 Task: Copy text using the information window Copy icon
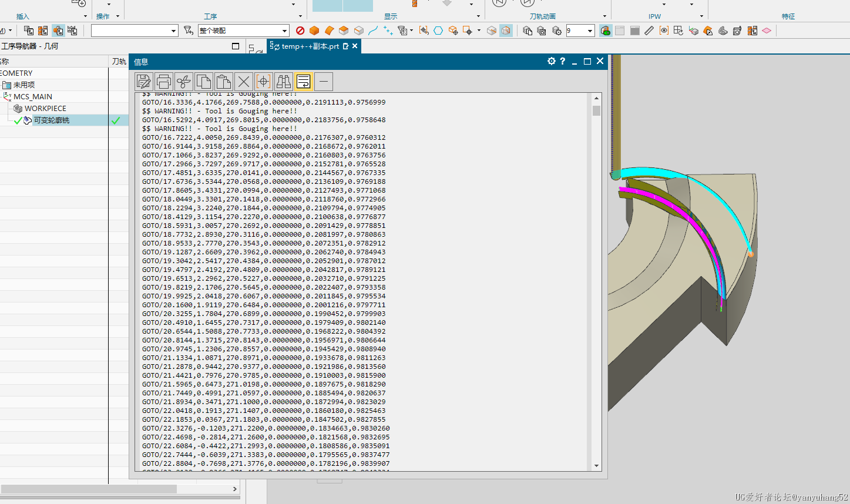[204, 82]
